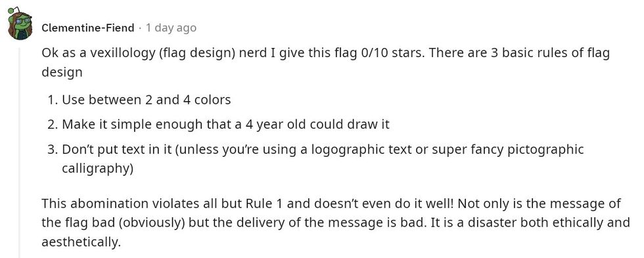This screenshot has height=258, width=644.
Task: Click the list number "3." marker
Action: [x=53, y=149]
